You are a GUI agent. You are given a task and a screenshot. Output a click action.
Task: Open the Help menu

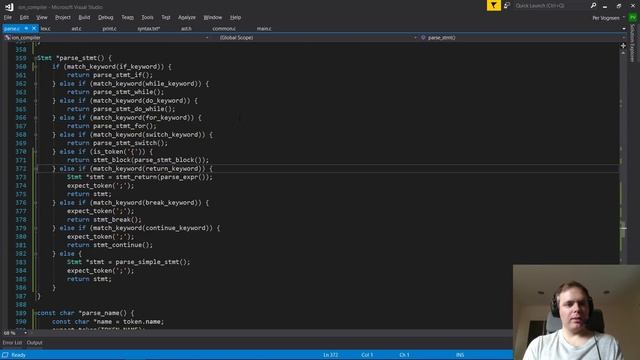point(236,18)
